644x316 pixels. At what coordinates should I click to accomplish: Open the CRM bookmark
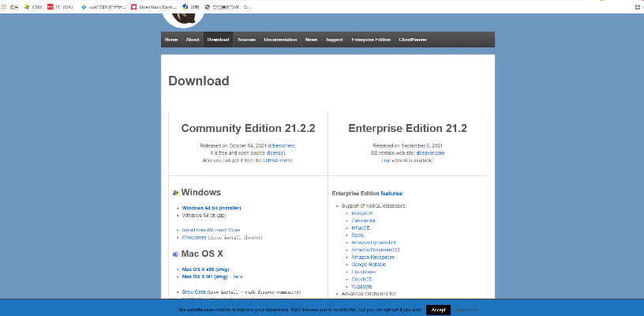[x=32, y=6]
